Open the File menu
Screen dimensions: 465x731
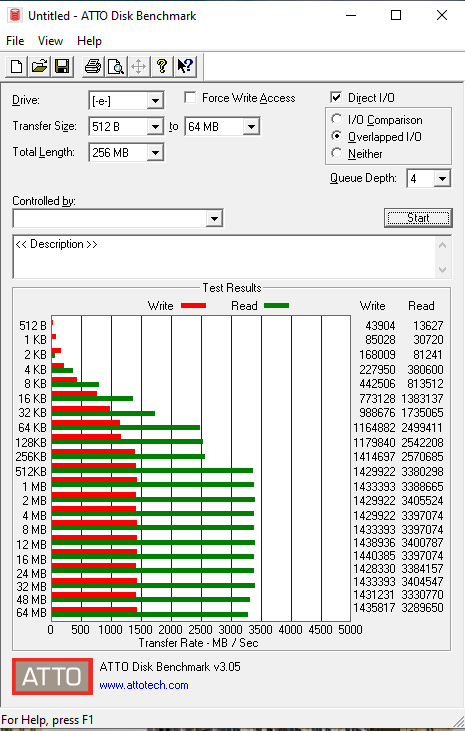15,41
